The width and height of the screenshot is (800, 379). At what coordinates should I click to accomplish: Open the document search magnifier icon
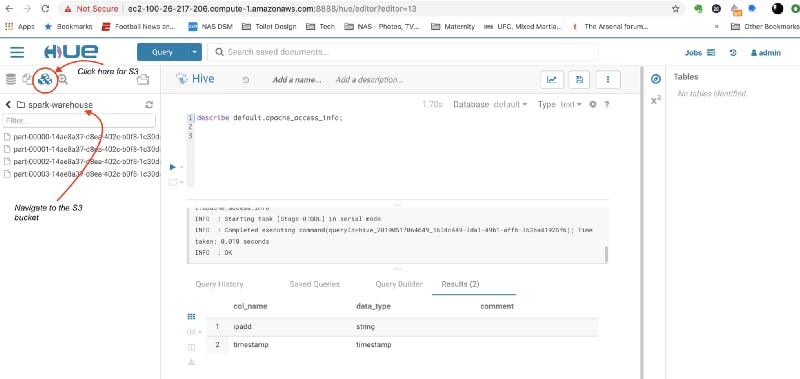tap(62, 79)
